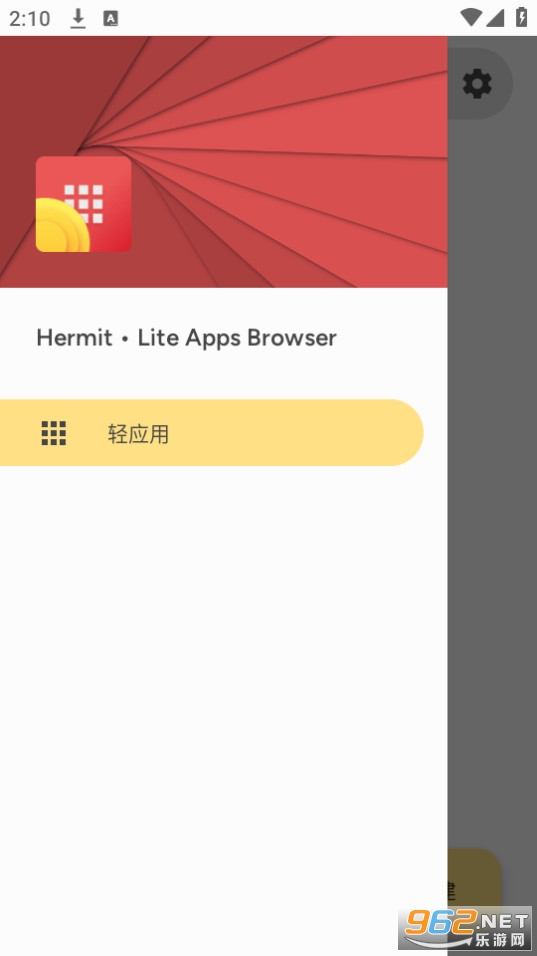
Task: Tap the download arrow status icon
Action: click(77, 18)
